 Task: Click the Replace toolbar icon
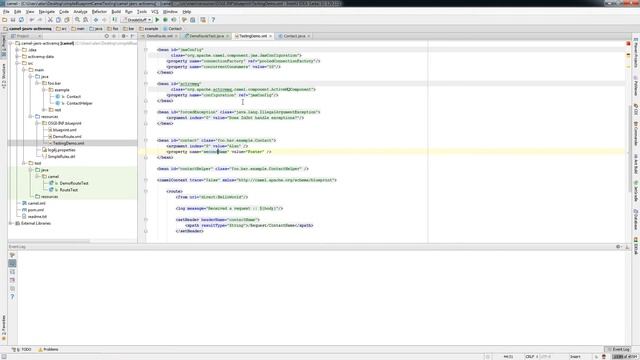(86, 20)
